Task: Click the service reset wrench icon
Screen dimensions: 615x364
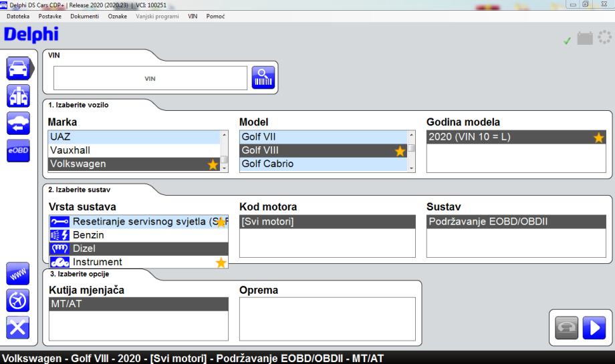Action: [59, 222]
